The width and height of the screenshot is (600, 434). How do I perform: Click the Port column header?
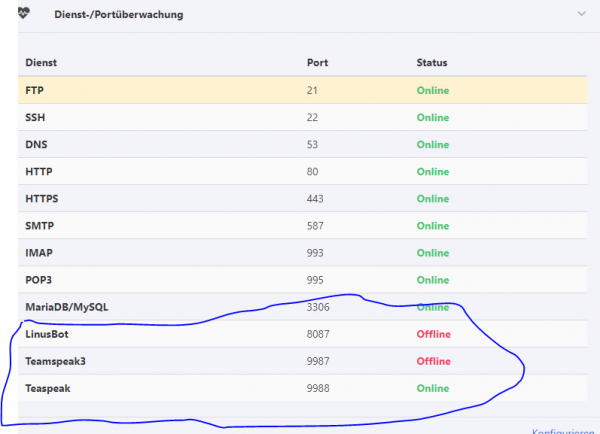(x=317, y=62)
